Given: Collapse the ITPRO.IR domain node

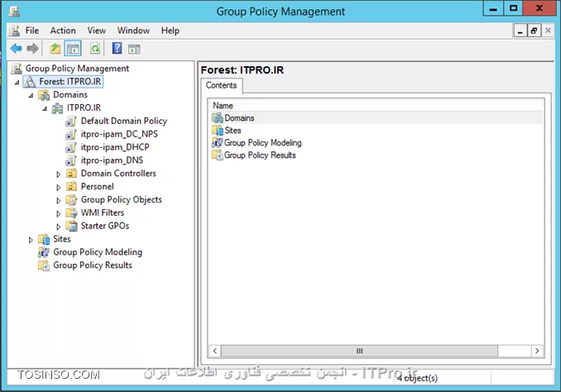Looking at the screenshot, I should [45, 108].
